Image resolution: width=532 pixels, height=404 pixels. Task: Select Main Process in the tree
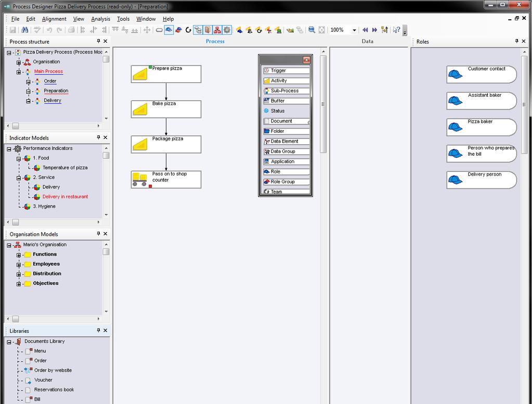[48, 71]
